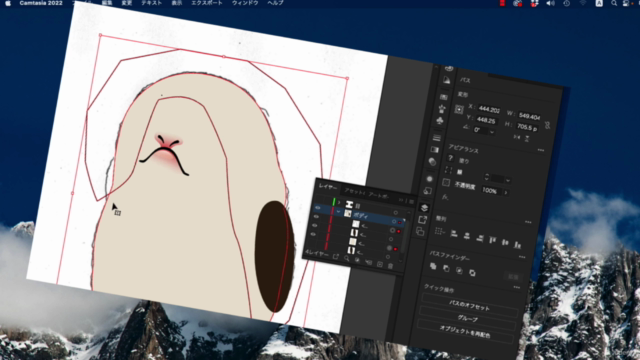Toggle visibility eye of the ボディ layer
Screen dimensions: 640x360
coord(318,208)
